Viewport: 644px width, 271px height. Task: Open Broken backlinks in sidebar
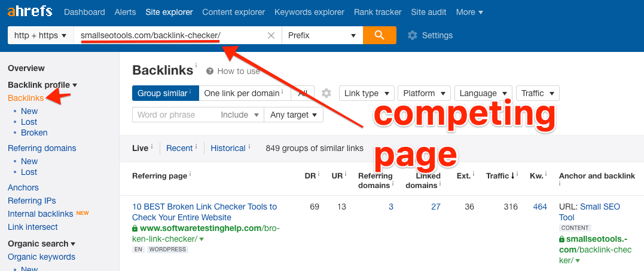coord(34,133)
